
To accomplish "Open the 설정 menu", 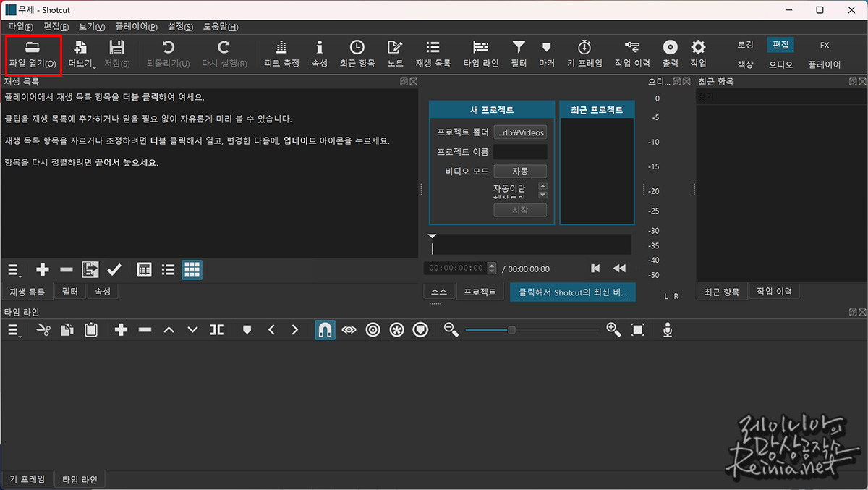I will (x=179, y=26).
